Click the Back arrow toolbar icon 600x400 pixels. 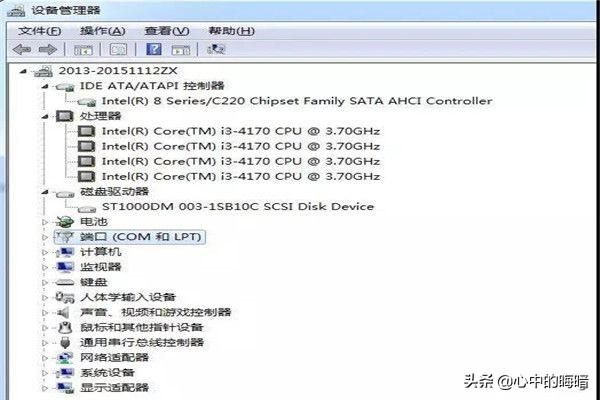click(x=20, y=48)
